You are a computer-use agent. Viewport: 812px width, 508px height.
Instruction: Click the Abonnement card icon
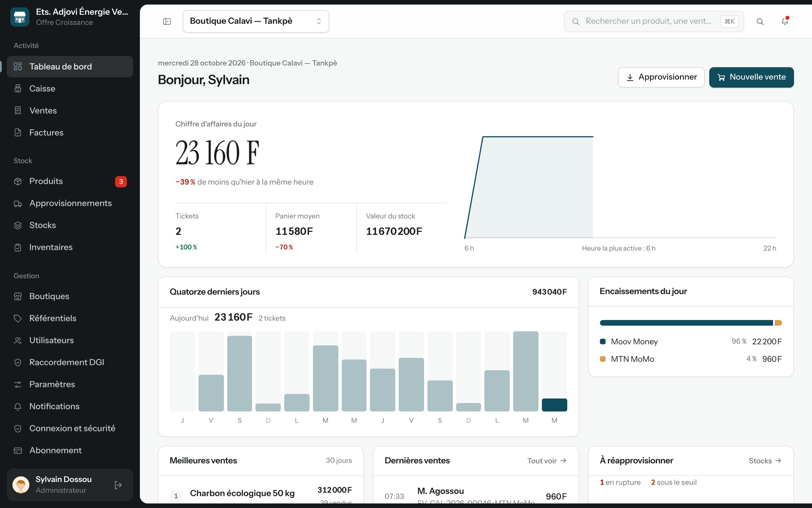click(18, 450)
